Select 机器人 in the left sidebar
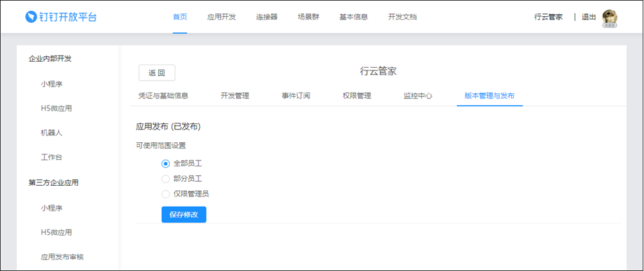The image size is (644, 271). 52,133
